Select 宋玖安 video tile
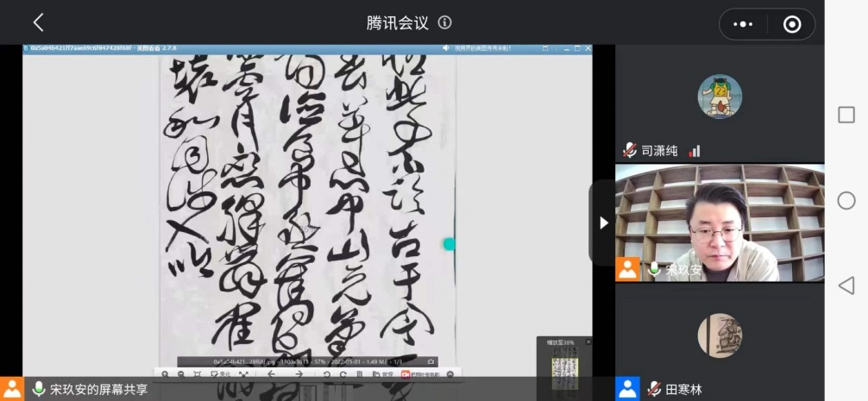868x401 pixels. pyautogui.click(x=719, y=222)
